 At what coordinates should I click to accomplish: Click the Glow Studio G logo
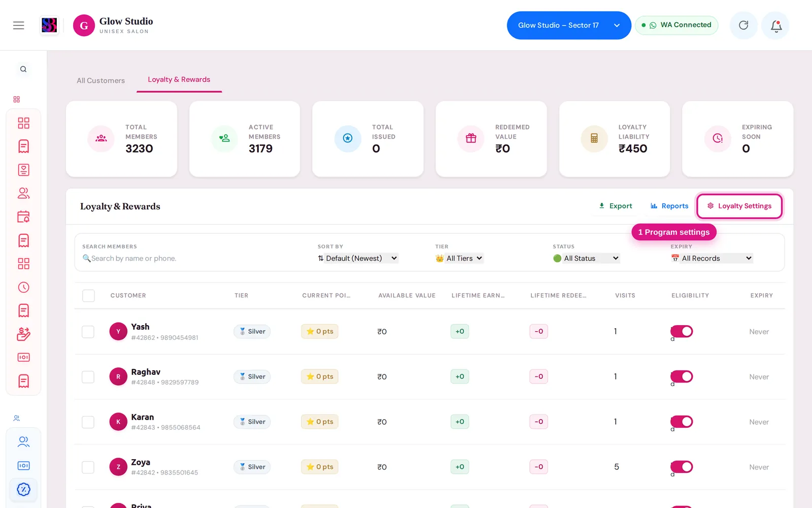pyautogui.click(x=84, y=25)
